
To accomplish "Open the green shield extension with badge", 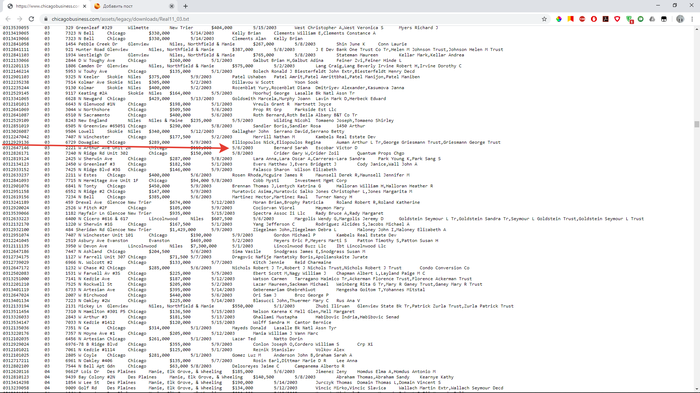I will coord(629,20).
